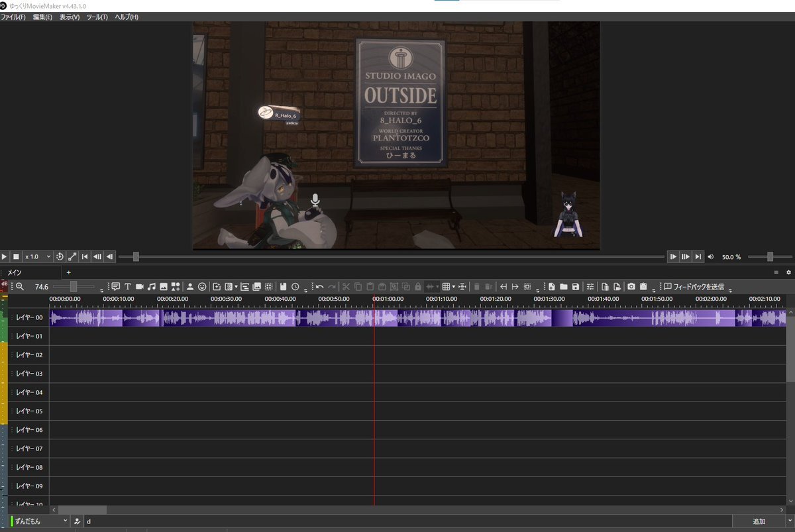
Task: Open the ファイル(F) menu
Action: click(x=13, y=17)
